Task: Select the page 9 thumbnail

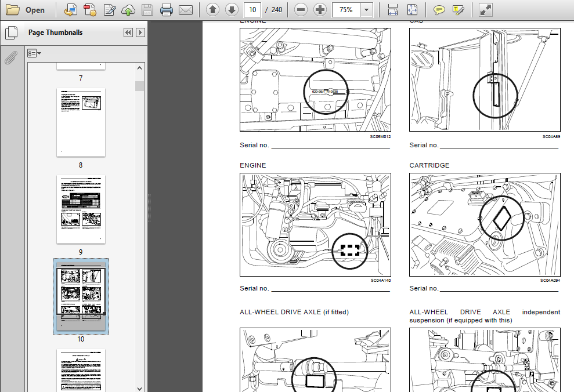Action: click(81, 209)
